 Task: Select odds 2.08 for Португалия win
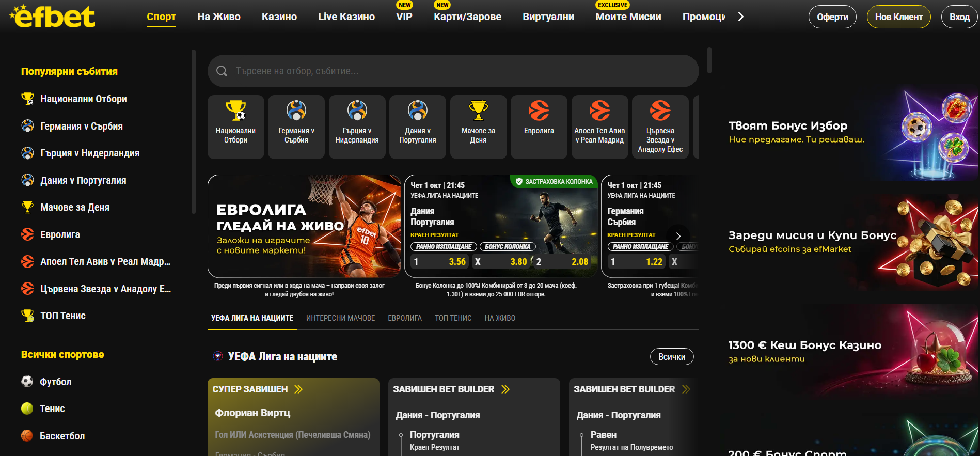pos(562,262)
